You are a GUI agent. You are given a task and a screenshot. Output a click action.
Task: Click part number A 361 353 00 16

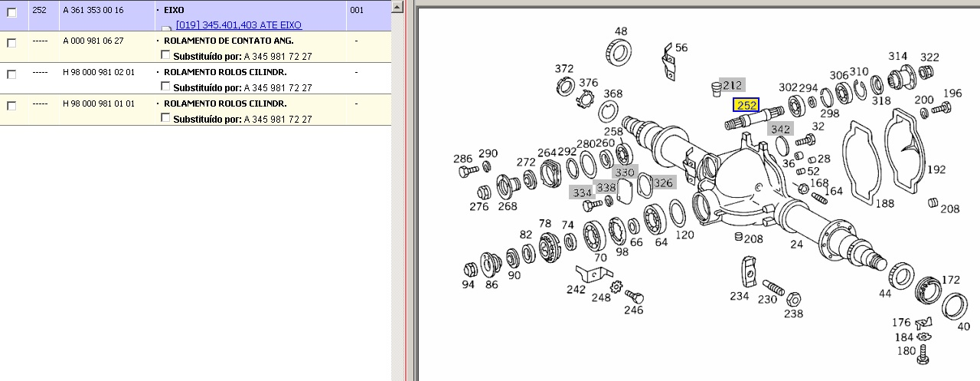(93, 11)
